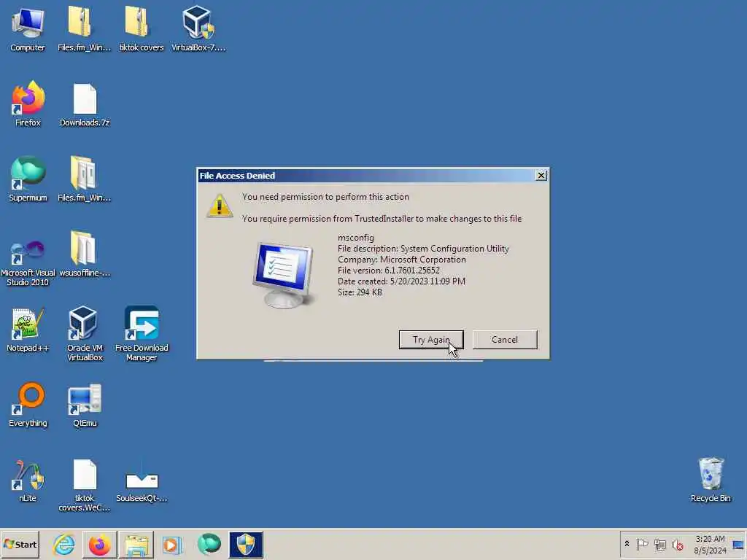Click the 'permission from TrustedInstaller' message line
This screenshot has height=560, width=747.
coord(382,219)
